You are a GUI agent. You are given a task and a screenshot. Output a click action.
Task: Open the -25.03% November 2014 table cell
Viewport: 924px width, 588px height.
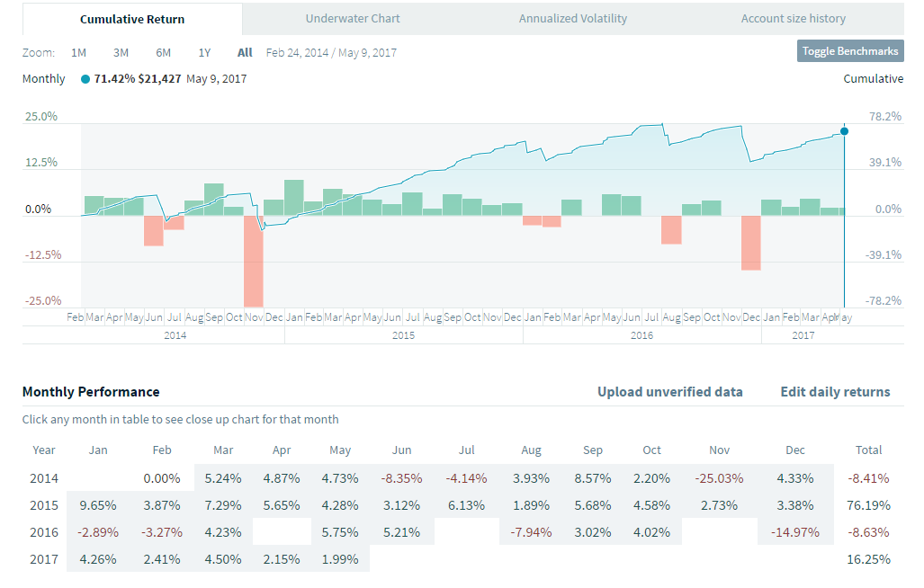(719, 477)
